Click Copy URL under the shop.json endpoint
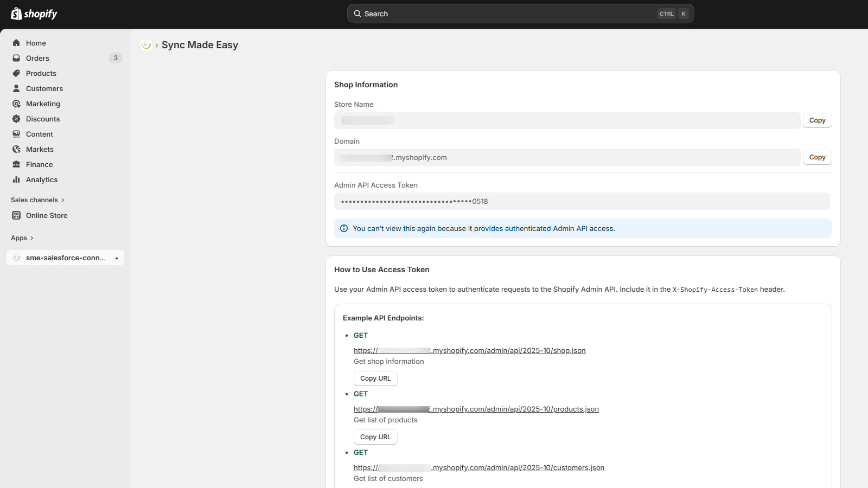The height and width of the screenshot is (488, 868). tap(375, 378)
